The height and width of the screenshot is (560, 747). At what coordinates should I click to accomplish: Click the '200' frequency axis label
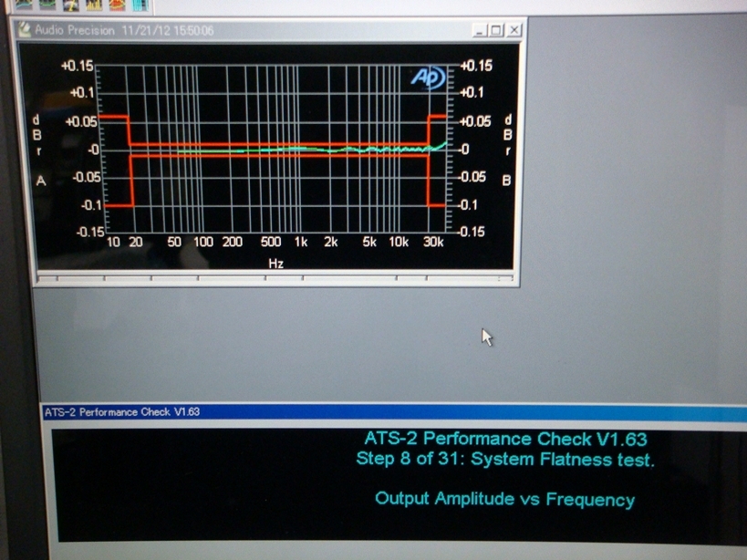coord(233,242)
